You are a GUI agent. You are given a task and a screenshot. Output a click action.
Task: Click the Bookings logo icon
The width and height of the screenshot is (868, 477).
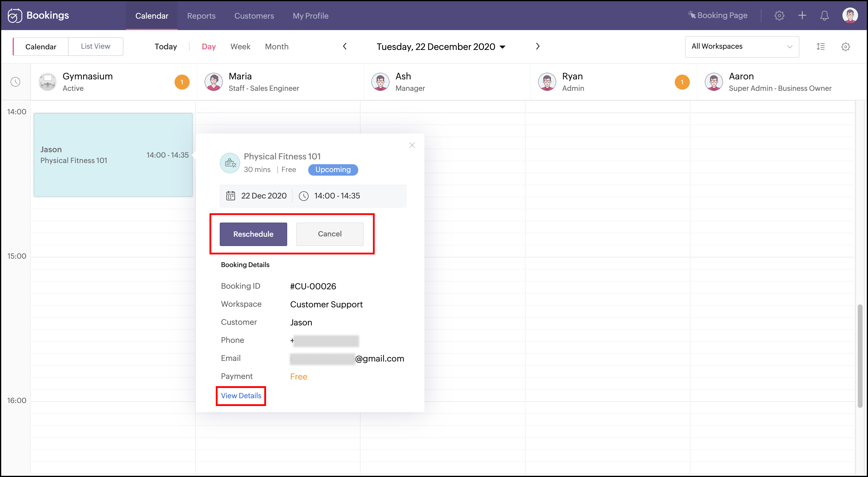15,15
